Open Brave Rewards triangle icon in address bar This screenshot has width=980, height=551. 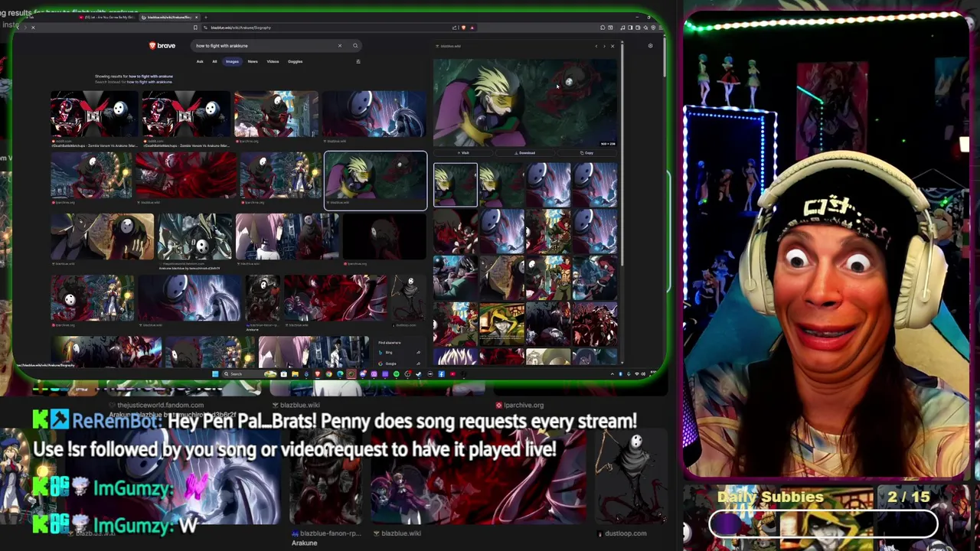472,28
